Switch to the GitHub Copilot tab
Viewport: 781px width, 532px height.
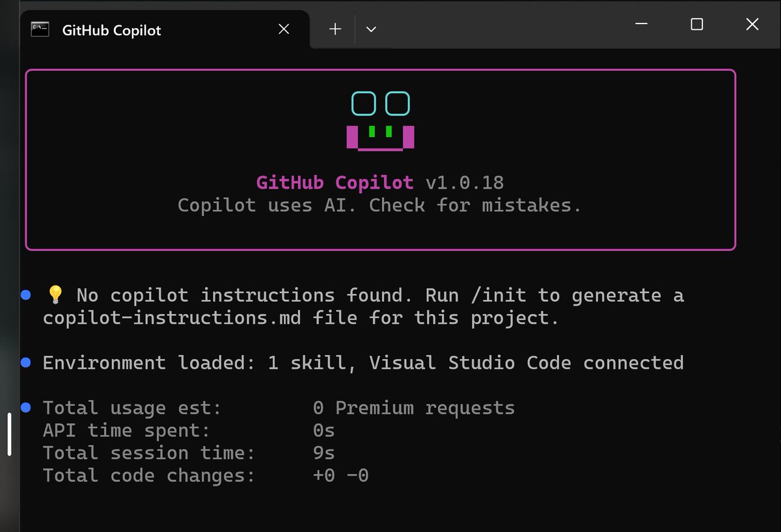point(164,29)
